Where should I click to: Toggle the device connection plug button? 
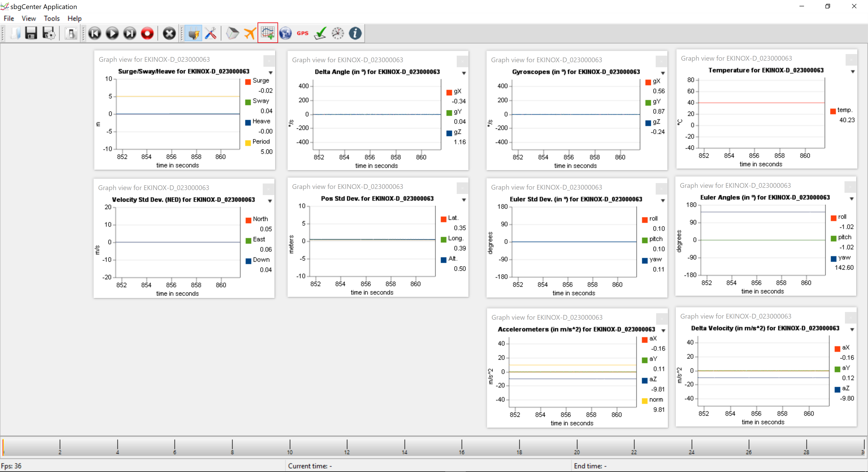(193, 33)
